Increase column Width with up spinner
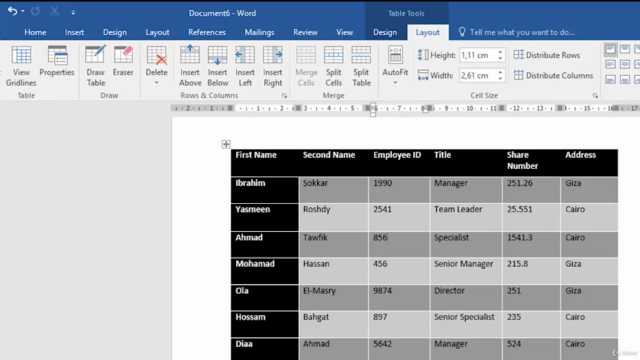The image size is (640, 360). click(x=500, y=73)
